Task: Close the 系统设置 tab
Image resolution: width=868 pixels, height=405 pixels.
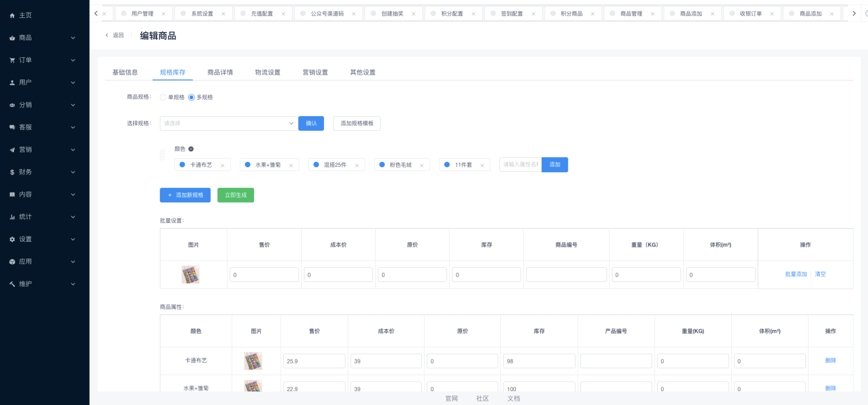Action: pos(224,14)
